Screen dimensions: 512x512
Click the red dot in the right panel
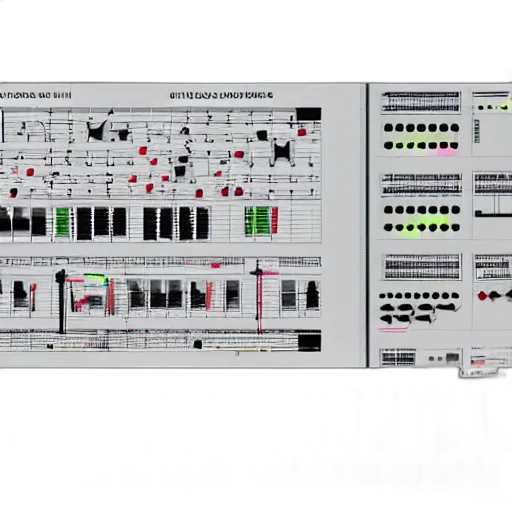(482, 296)
